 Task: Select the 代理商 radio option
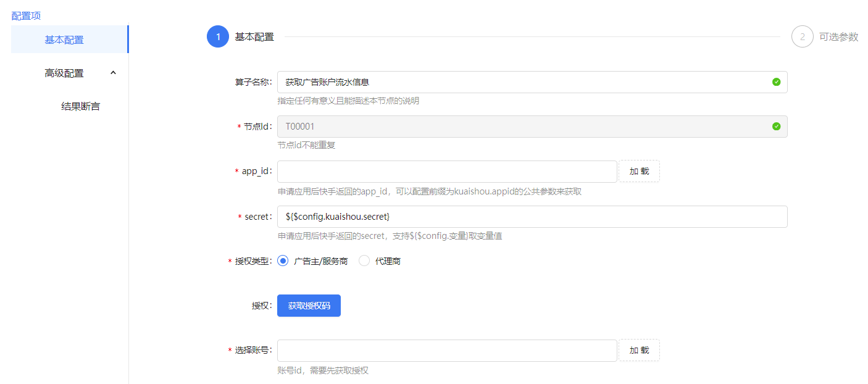point(364,261)
